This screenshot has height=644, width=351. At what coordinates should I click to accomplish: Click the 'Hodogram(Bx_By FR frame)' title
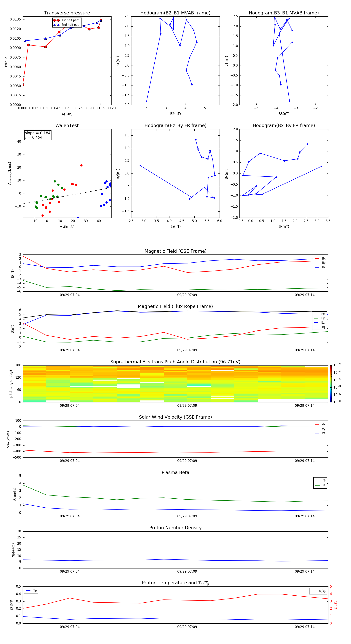pos(284,125)
